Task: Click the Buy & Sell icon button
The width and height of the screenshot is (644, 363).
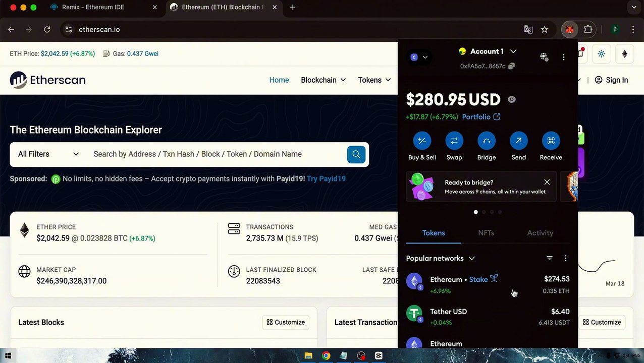Action: pos(422,141)
